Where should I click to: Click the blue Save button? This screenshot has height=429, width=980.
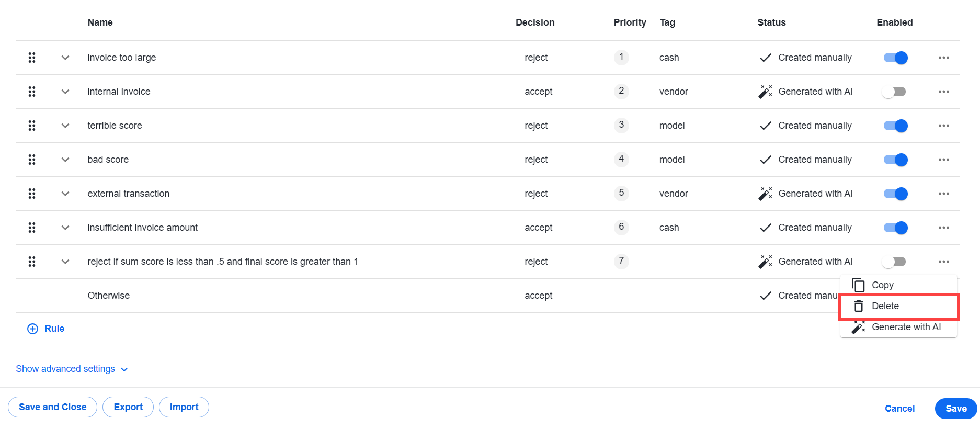956,409
